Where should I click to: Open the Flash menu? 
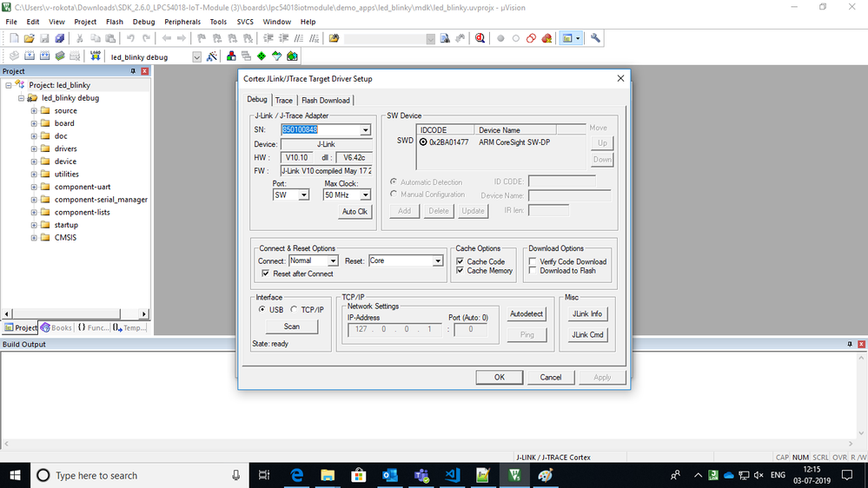(115, 22)
